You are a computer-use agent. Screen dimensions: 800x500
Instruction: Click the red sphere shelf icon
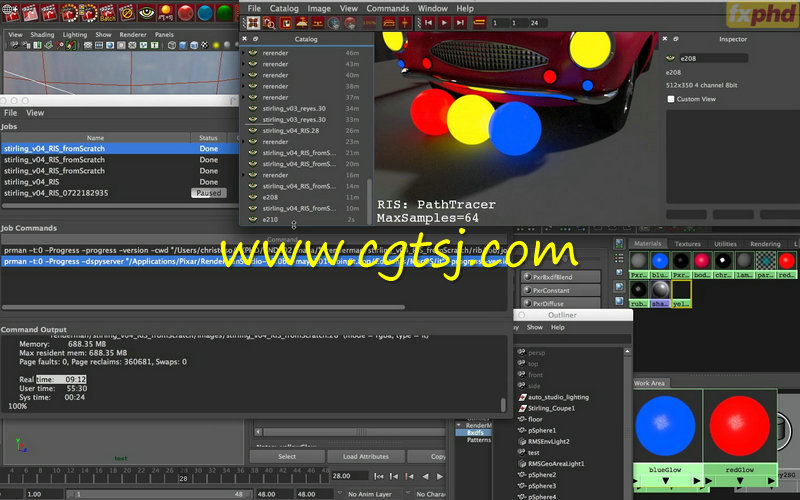[186, 12]
